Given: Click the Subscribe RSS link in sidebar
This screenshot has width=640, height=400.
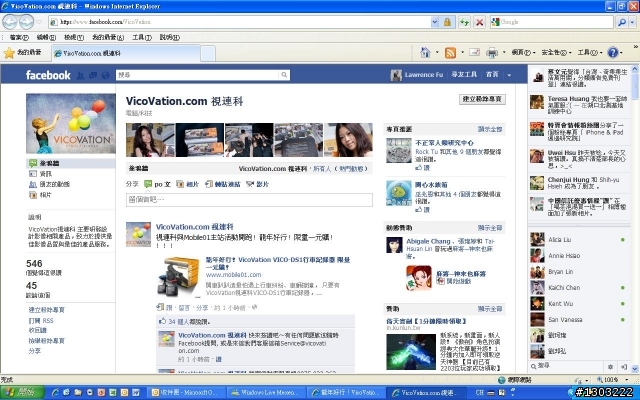Looking at the screenshot, I should click(40, 320).
